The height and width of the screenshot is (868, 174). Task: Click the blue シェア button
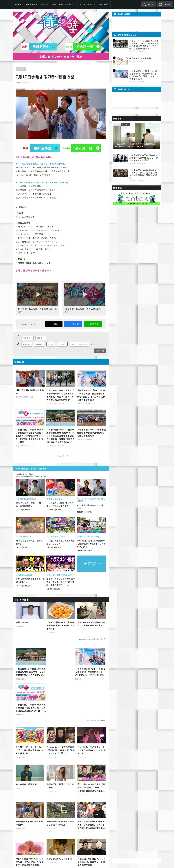click(73, 324)
